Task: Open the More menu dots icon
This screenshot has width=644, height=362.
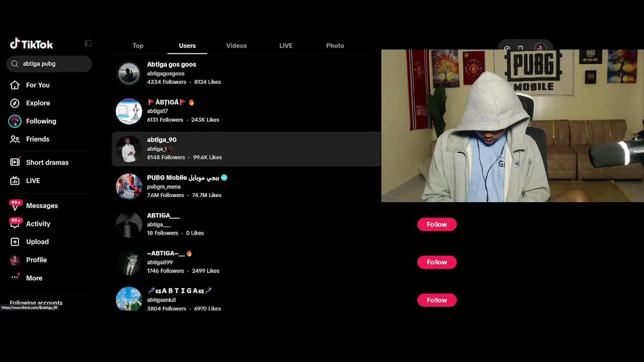Action: tap(15, 278)
